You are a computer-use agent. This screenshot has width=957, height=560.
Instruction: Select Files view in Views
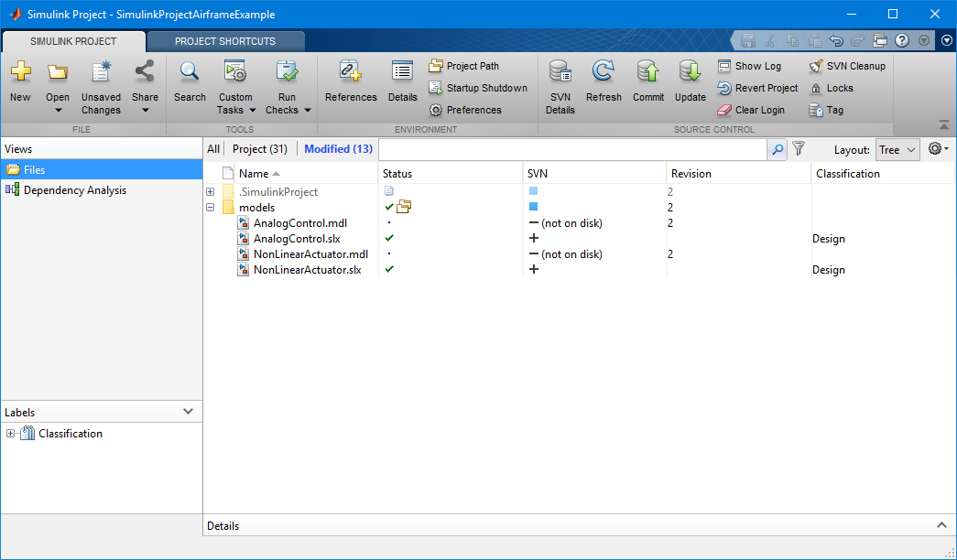(x=102, y=169)
